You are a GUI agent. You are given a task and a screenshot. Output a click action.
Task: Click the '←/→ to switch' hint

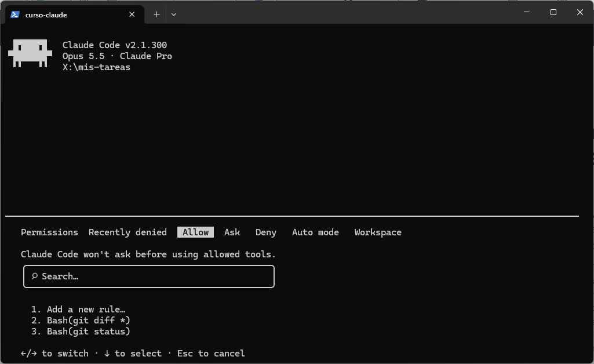54,354
